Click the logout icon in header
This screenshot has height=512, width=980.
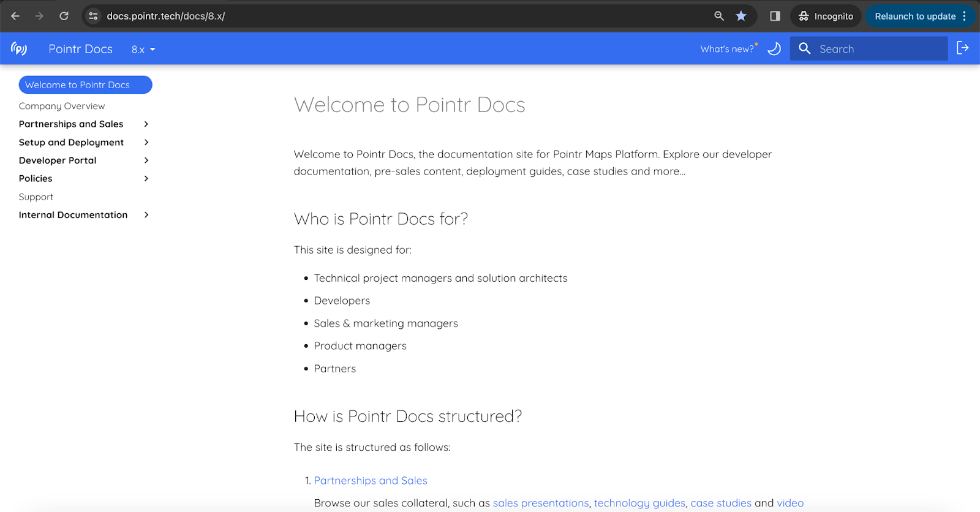coord(963,48)
